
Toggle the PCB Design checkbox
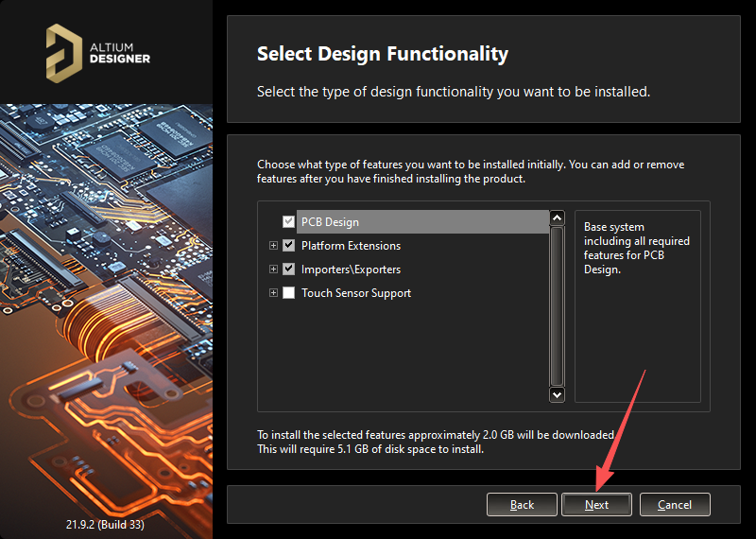[x=289, y=222]
